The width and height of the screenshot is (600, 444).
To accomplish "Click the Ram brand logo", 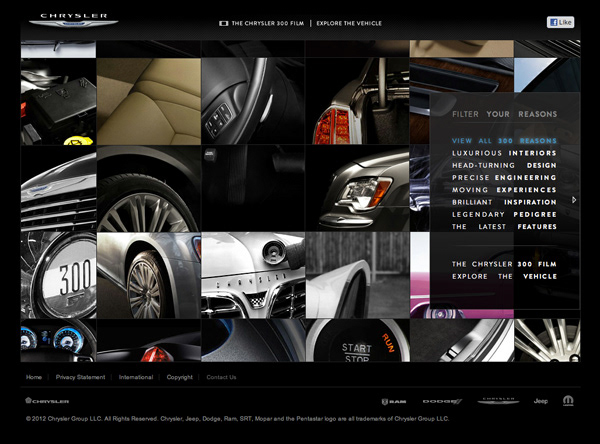I will 394,402.
